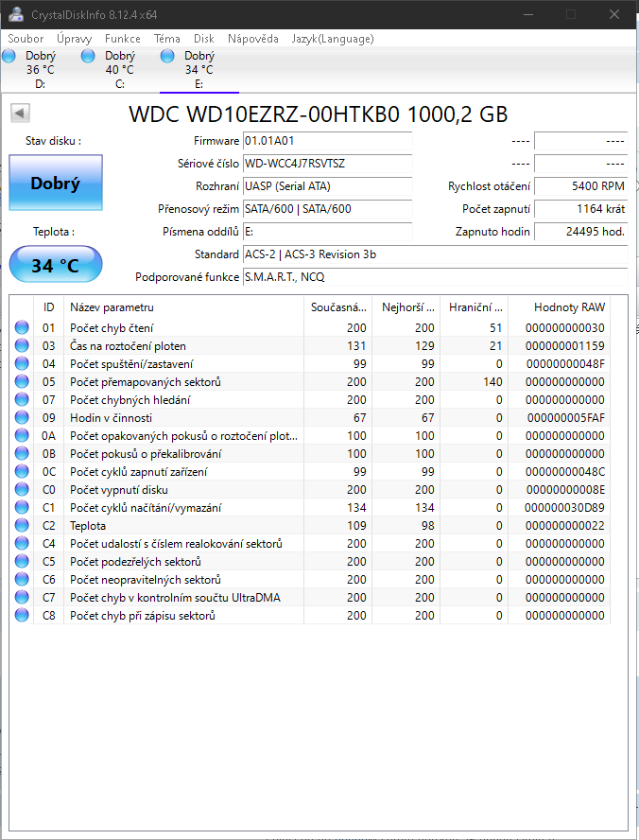This screenshot has width=639, height=840.
Task: Click status orb for Počet chyb čtení
Action: [22, 327]
